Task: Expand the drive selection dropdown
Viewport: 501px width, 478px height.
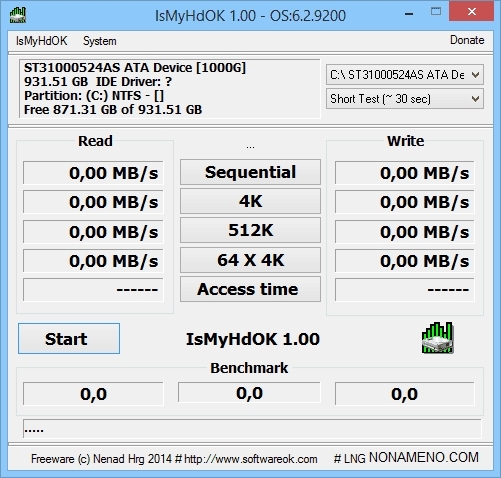Action: (405, 75)
